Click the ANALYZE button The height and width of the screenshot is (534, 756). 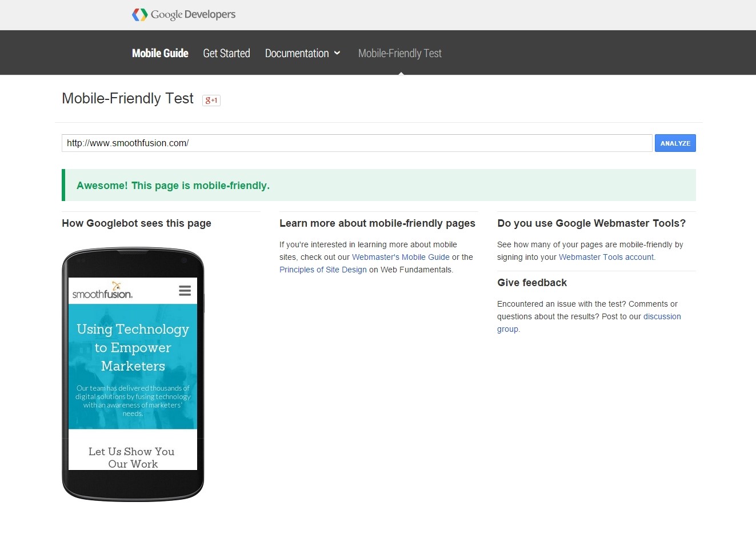pos(675,143)
